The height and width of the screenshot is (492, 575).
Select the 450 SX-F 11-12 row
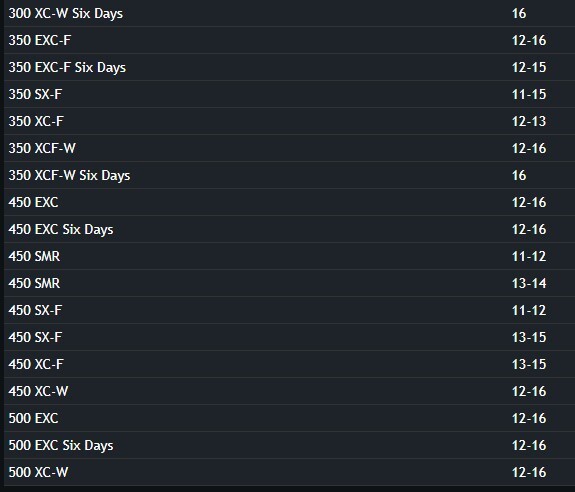coord(289,310)
